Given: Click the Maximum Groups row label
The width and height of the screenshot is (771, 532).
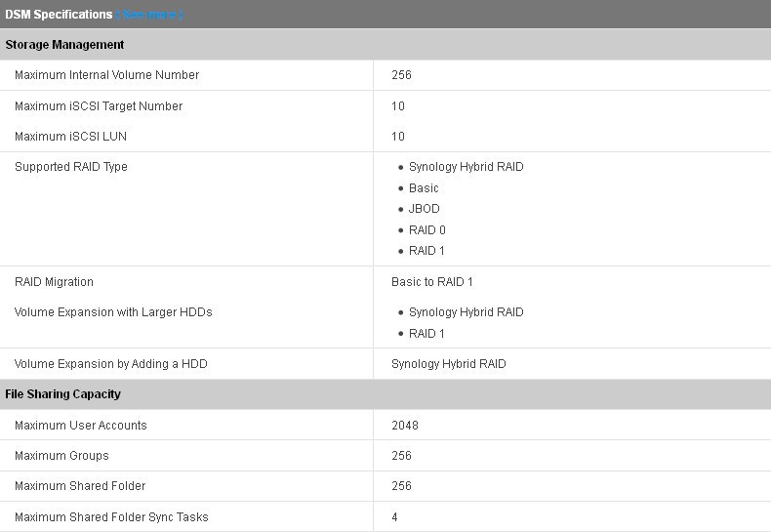Looking at the screenshot, I should (61, 456).
